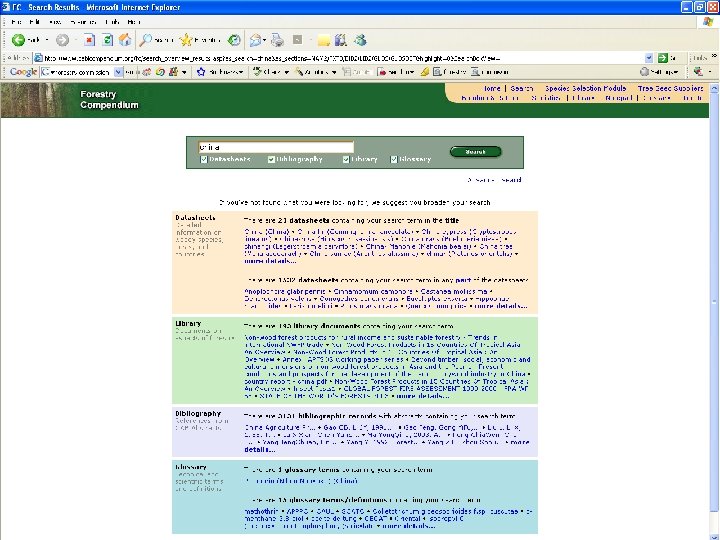Open the Google search box dropdown arrow

[x=118, y=72]
